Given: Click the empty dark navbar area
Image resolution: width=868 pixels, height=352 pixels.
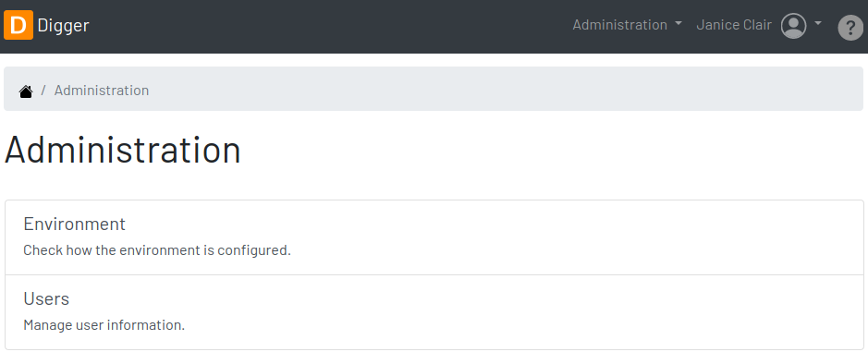Looking at the screenshot, I should click(332, 26).
